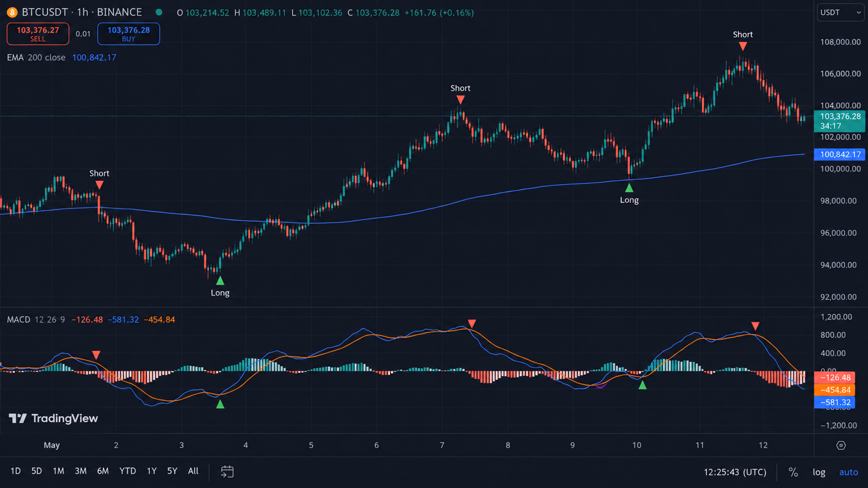
Task: Open the 12:25:43 (UTC) timezone menu
Action: (735, 472)
